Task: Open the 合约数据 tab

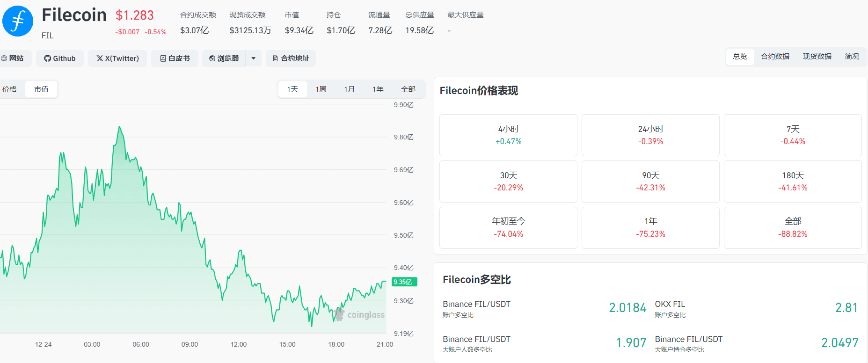Action: (775, 57)
